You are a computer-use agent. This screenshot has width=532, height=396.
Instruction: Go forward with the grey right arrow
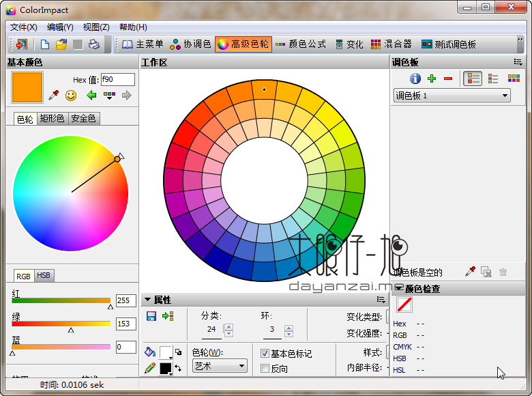point(127,96)
